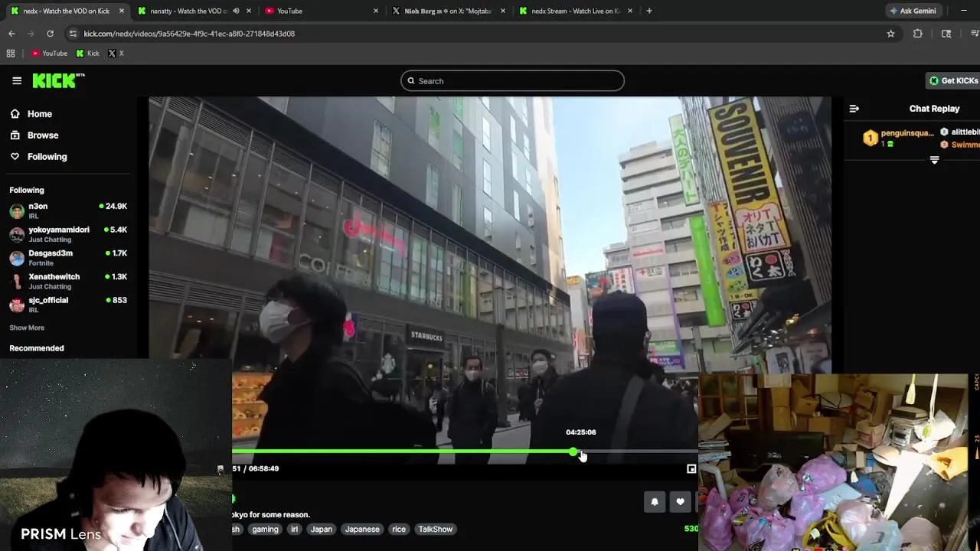
Task: Select the Japan tag
Action: [321, 530]
